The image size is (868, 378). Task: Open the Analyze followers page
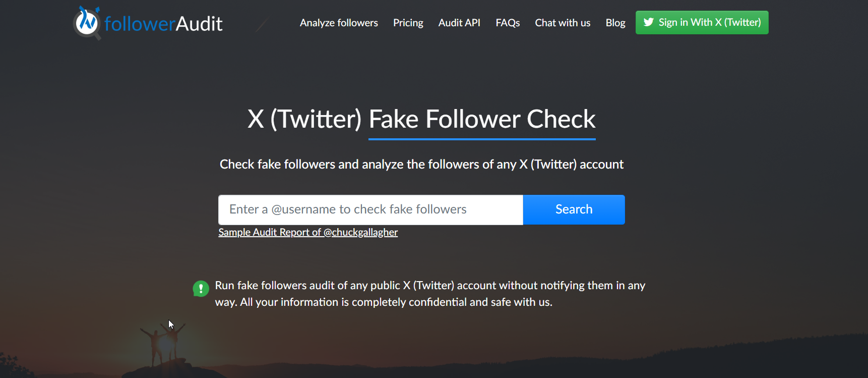[x=339, y=23]
